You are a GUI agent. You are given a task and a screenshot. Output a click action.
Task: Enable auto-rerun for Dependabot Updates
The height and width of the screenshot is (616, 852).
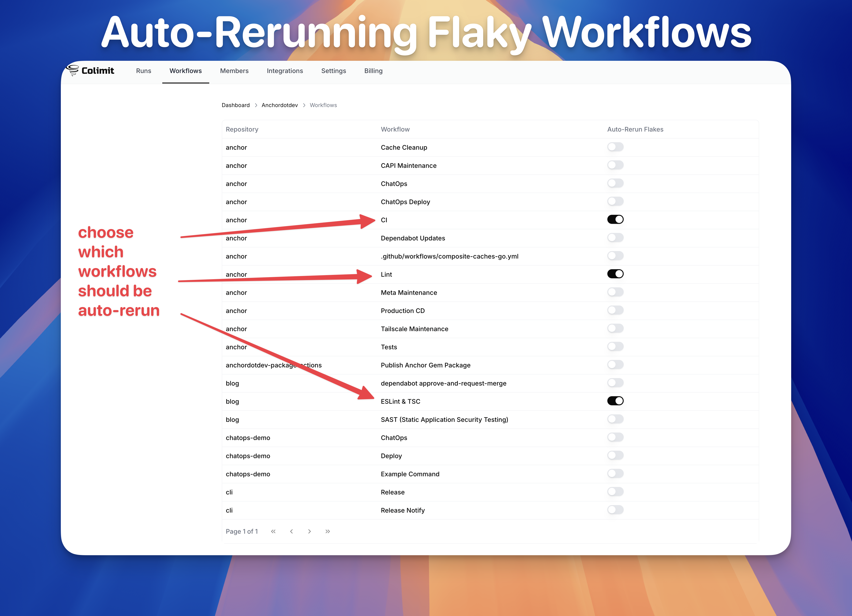point(615,238)
